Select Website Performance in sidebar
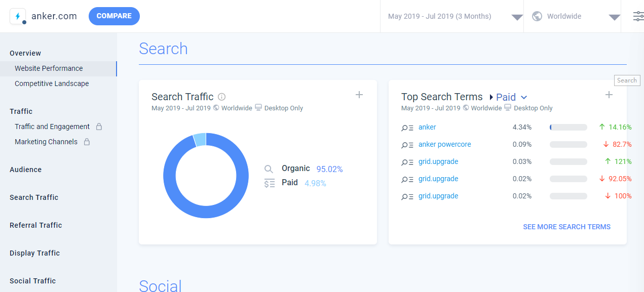The image size is (644, 292). tap(49, 68)
